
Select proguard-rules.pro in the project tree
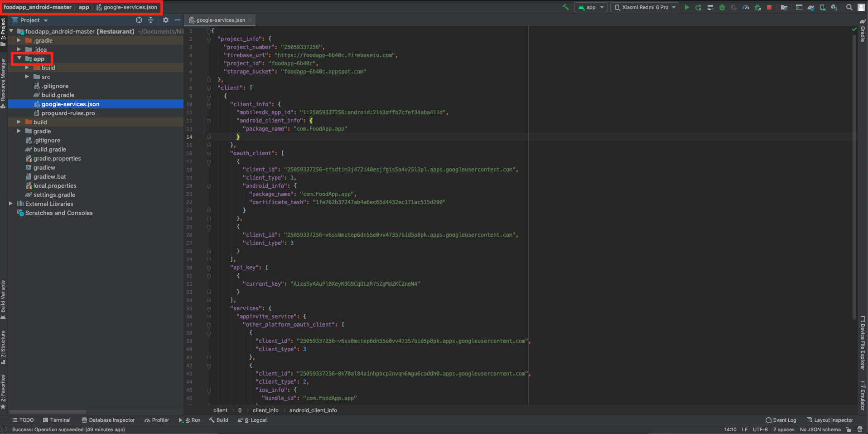pyautogui.click(x=68, y=113)
